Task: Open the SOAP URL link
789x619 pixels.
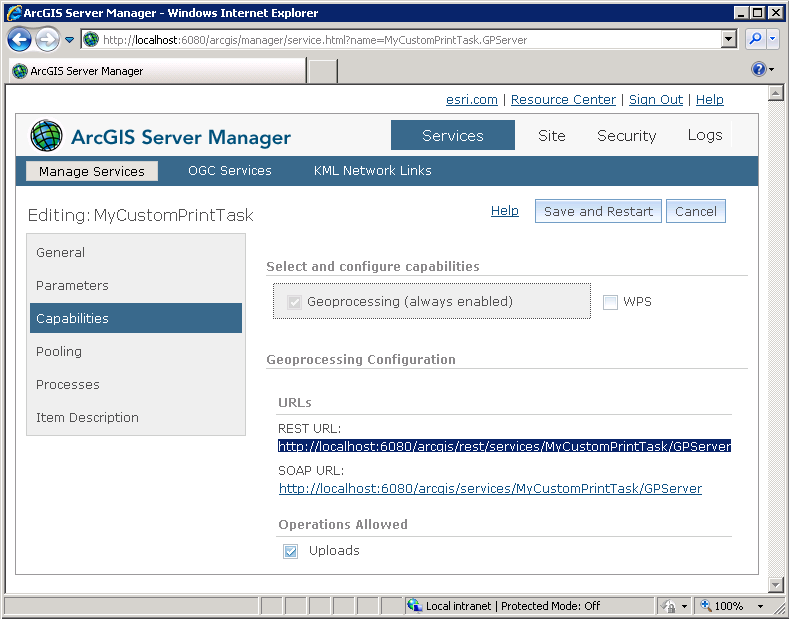Action: (x=490, y=489)
